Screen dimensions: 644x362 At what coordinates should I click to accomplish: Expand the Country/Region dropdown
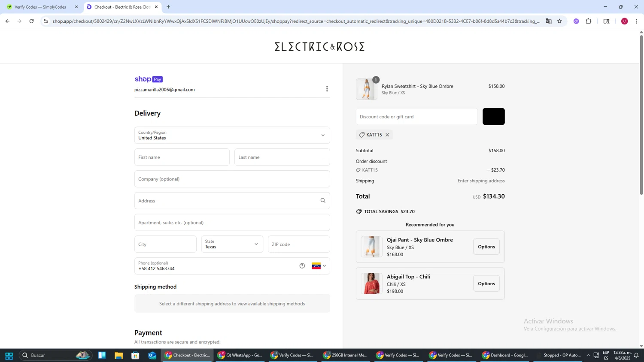(232, 135)
